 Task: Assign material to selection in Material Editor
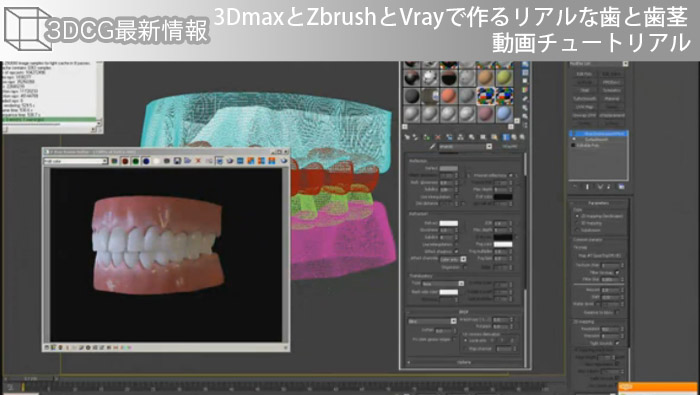coord(427,137)
